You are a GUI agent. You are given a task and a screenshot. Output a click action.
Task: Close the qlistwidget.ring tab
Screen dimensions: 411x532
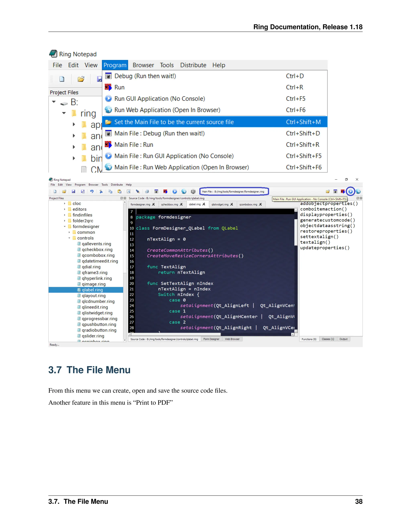coord(232,204)
